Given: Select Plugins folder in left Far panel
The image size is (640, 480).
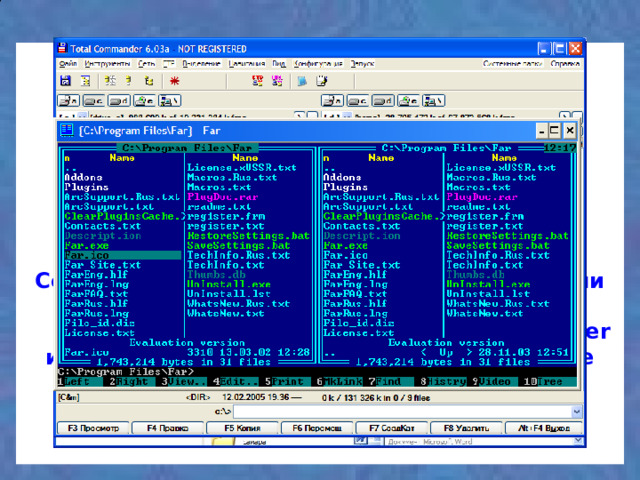Looking at the screenshot, I should (87, 187).
